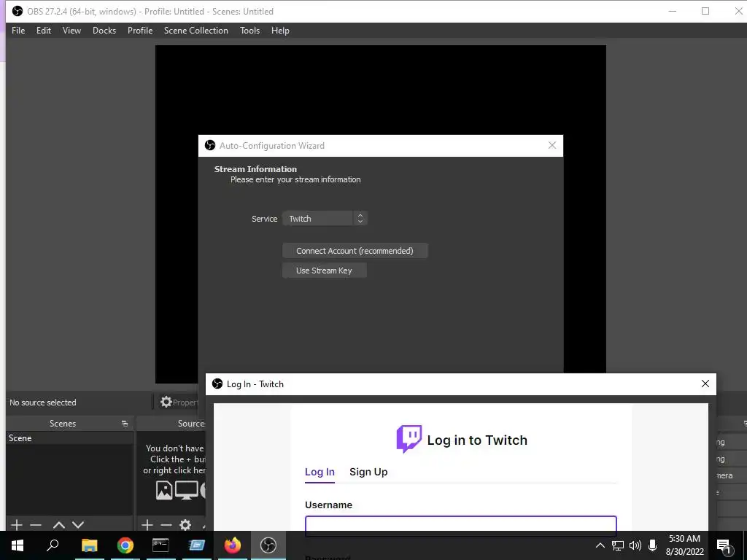Open the File menu in OBS
Image resolution: width=747 pixels, height=560 pixels.
click(x=18, y=31)
